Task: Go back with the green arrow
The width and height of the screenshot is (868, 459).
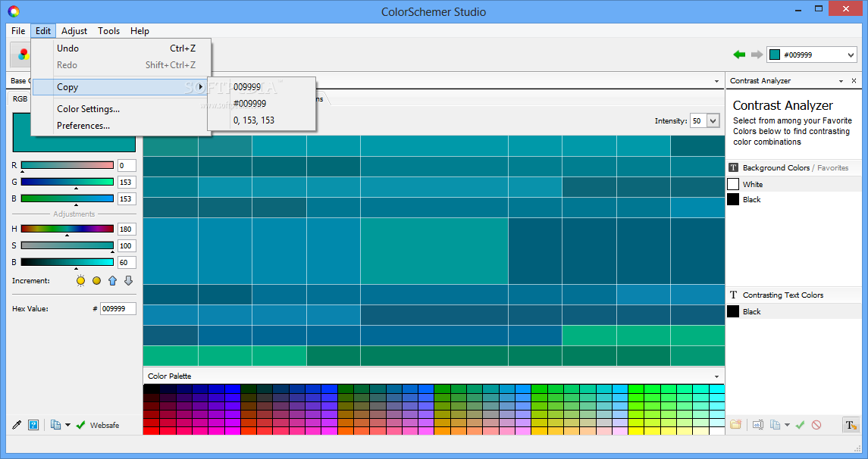Action: pos(739,55)
